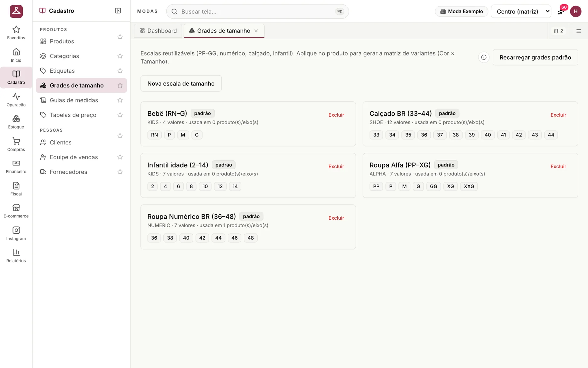This screenshot has width=588, height=368.
Task: Excluir the Calçado BR (33–44) scale
Action: point(558,115)
